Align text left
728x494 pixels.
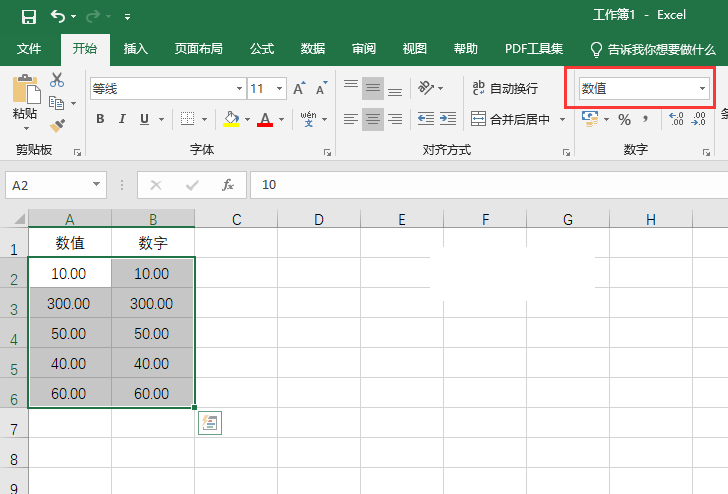coord(351,119)
